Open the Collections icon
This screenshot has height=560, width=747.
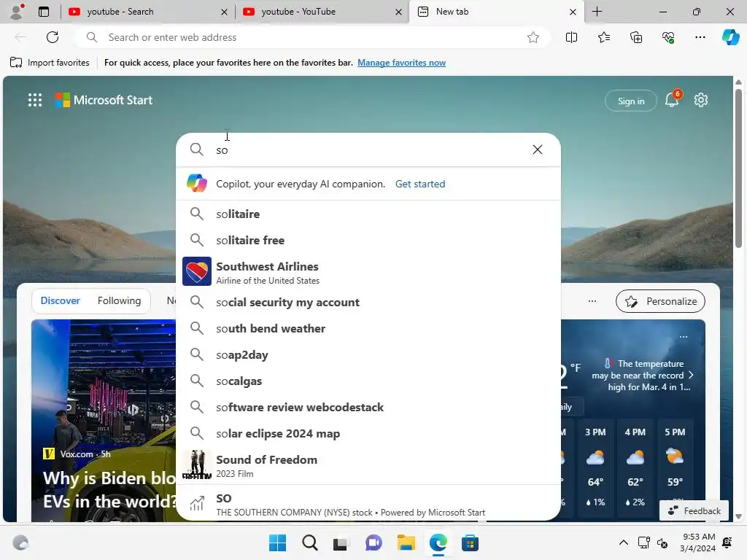(636, 37)
